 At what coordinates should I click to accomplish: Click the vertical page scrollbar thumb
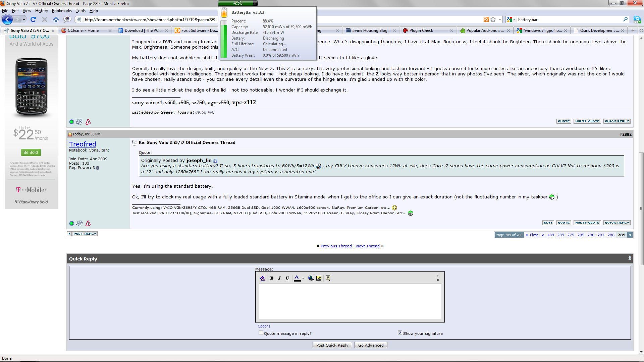coord(641,208)
